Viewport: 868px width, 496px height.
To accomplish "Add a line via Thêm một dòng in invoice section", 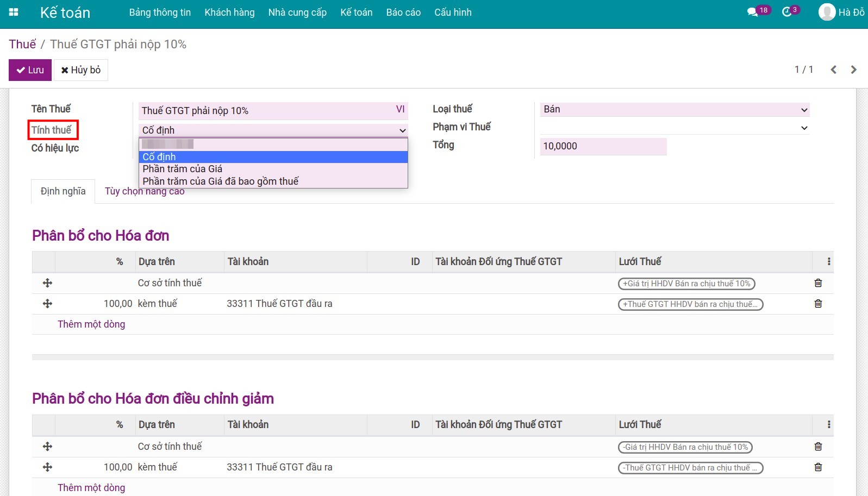I will point(91,324).
